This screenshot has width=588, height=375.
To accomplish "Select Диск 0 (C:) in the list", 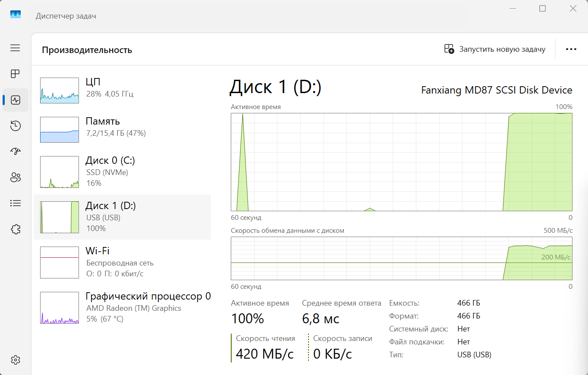I will (122, 172).
